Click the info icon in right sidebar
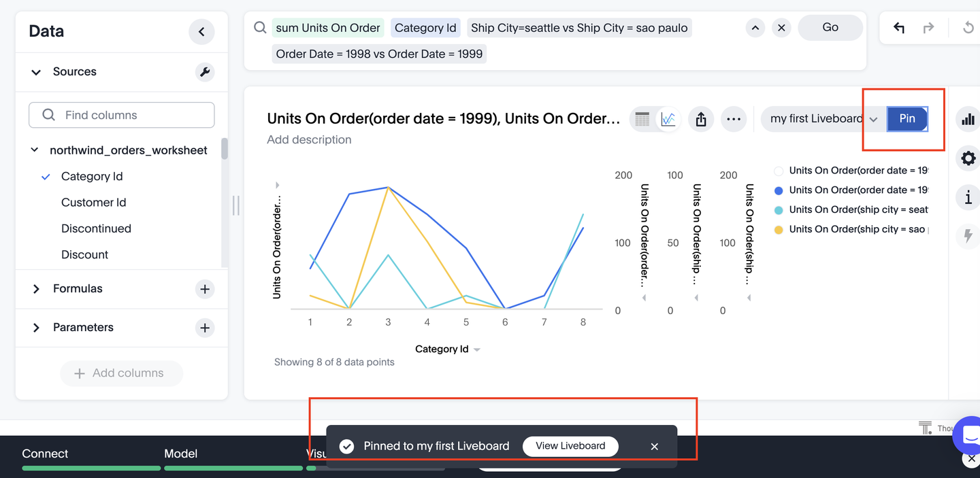This screenshot has width=980, height=478. [x=968, y=198]
